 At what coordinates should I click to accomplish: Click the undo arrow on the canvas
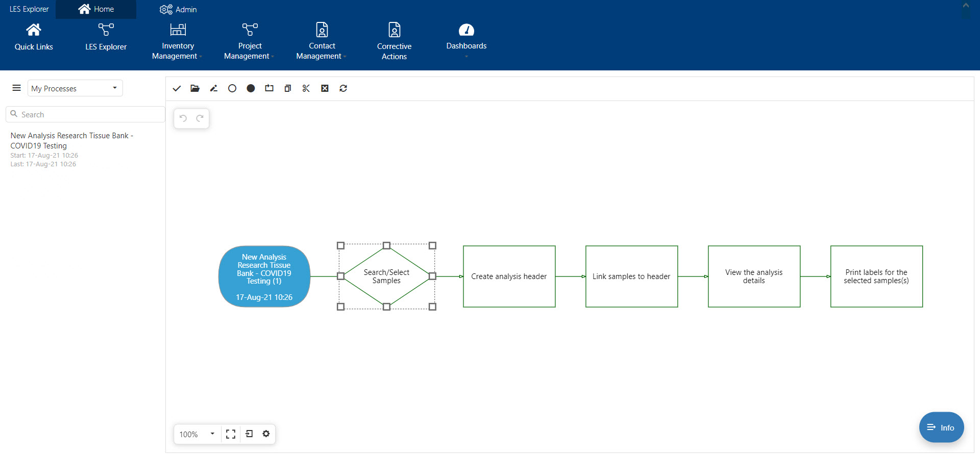pos(183,118)
